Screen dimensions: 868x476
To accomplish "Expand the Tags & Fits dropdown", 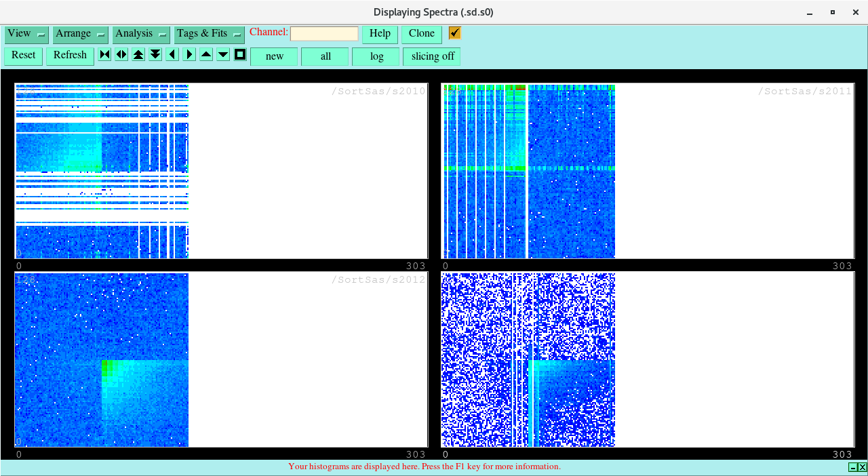I will tap(209, 33).
